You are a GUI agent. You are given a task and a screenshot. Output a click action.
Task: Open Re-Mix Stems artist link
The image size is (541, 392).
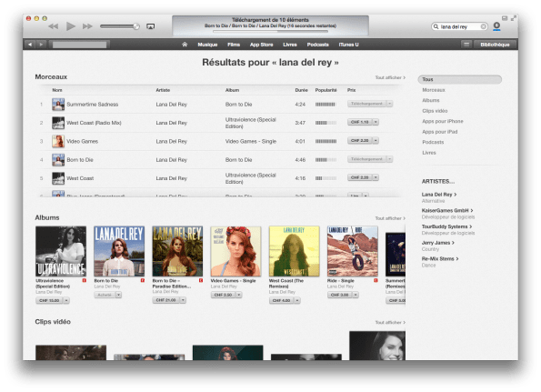(x=440, y=259)
